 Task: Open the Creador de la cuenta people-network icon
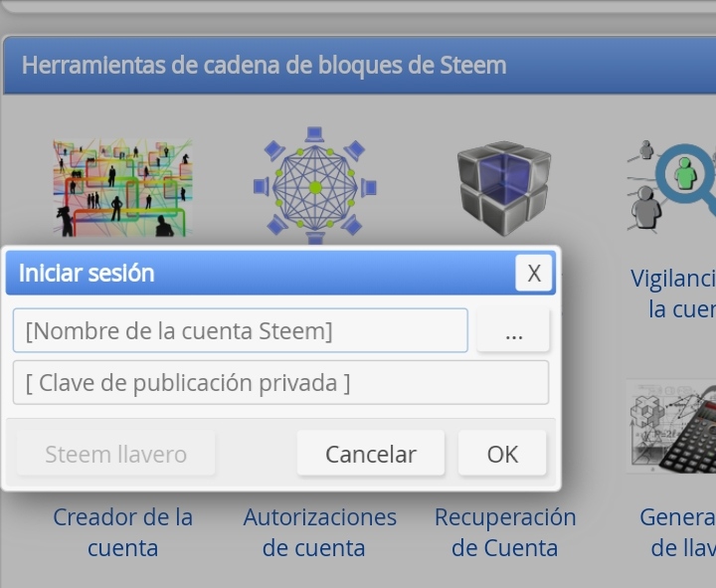click(122, 187)
